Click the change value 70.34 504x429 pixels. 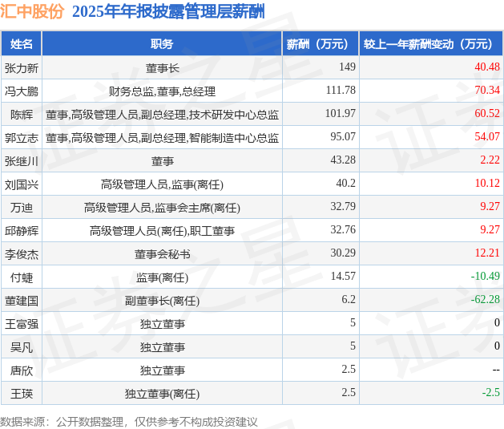[487, 90]
